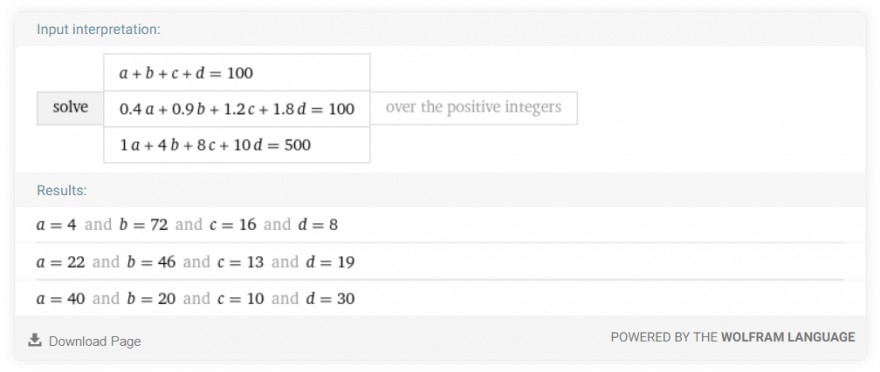Click value d = 19 in results
The image size is (880, 372).
(x=331, y=262)
